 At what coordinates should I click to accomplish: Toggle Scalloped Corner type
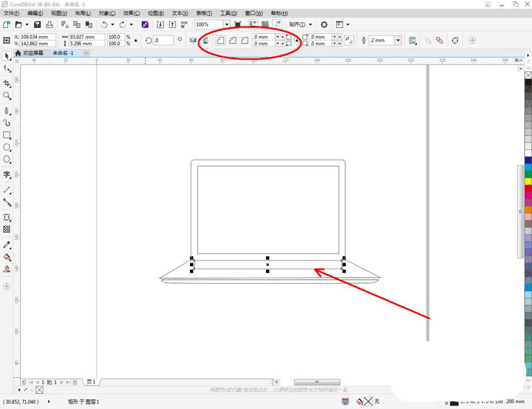click(233, 40)
